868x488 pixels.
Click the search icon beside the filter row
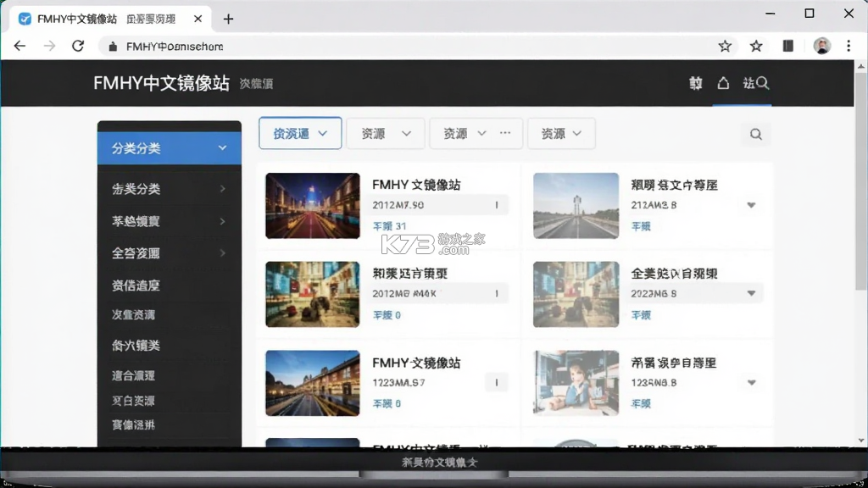coord(755,134)
